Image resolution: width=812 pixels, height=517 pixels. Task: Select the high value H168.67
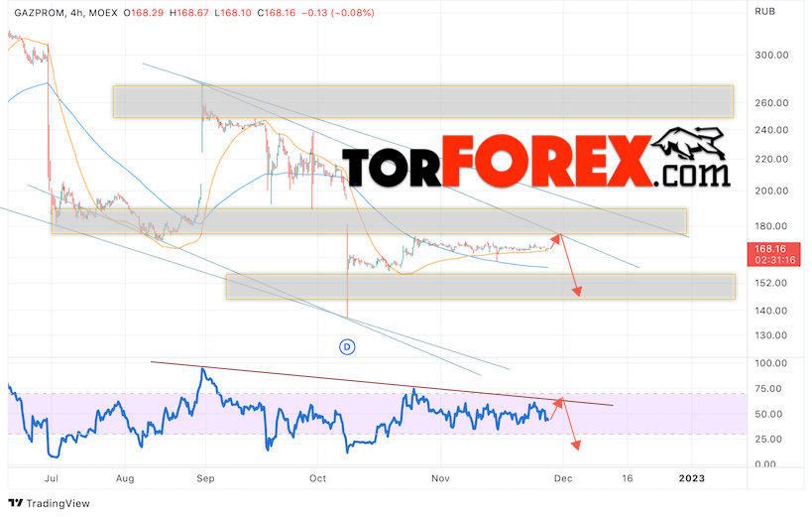click(x=188, y=13)
